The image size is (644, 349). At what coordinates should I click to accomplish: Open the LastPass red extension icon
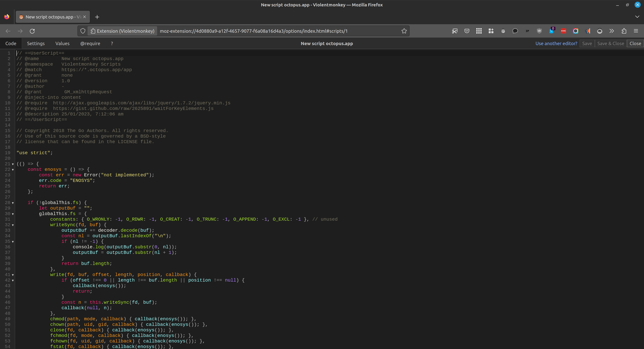(563, 31)
